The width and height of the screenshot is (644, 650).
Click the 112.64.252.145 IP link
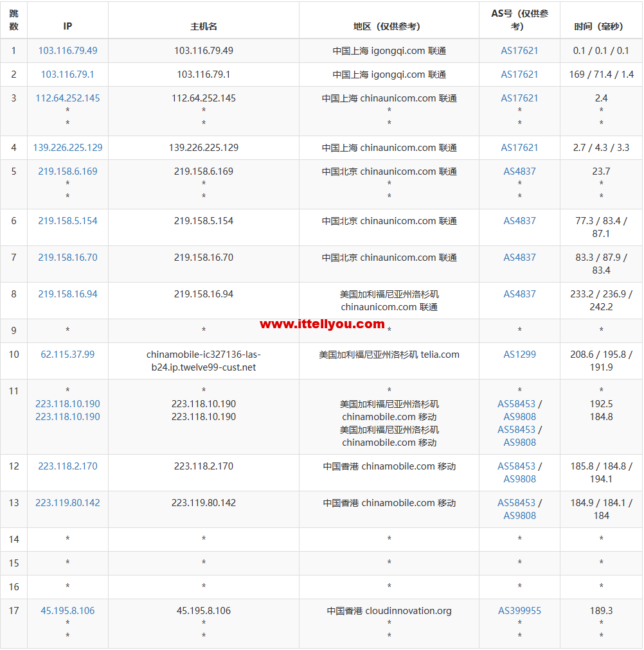click(67, 98)
